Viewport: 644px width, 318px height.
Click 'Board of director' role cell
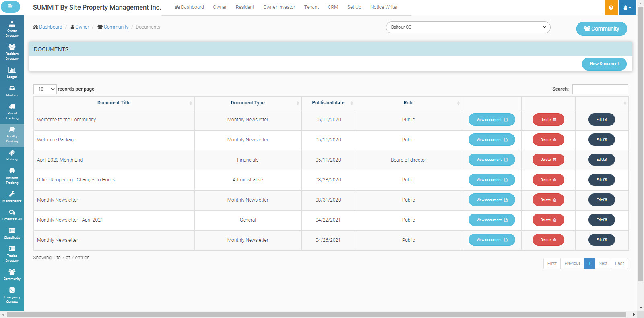click(409, 160)
